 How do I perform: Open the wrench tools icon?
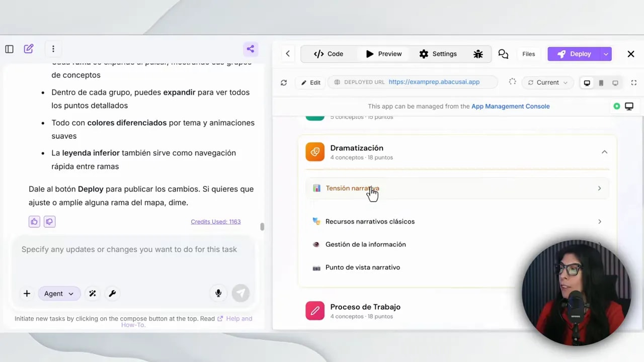coord(112,294)
